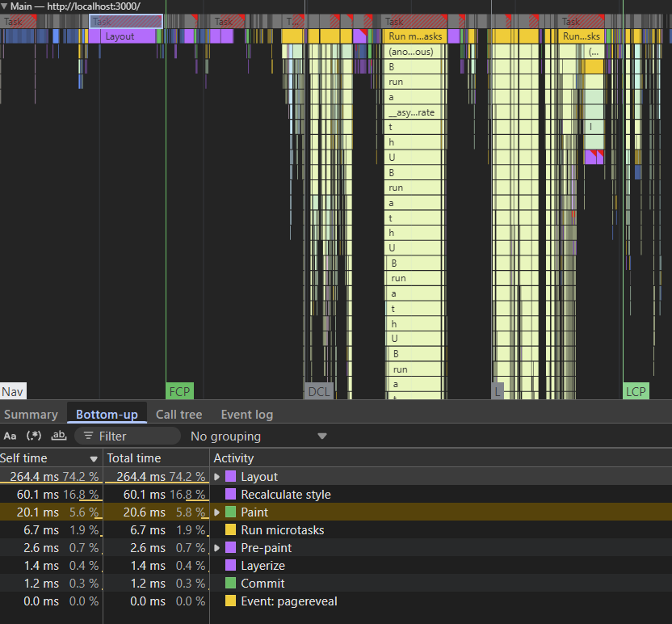Viewport: 672px width, 624px height.
Task: Select the LCP timeline marker
Action: point(636,392)
